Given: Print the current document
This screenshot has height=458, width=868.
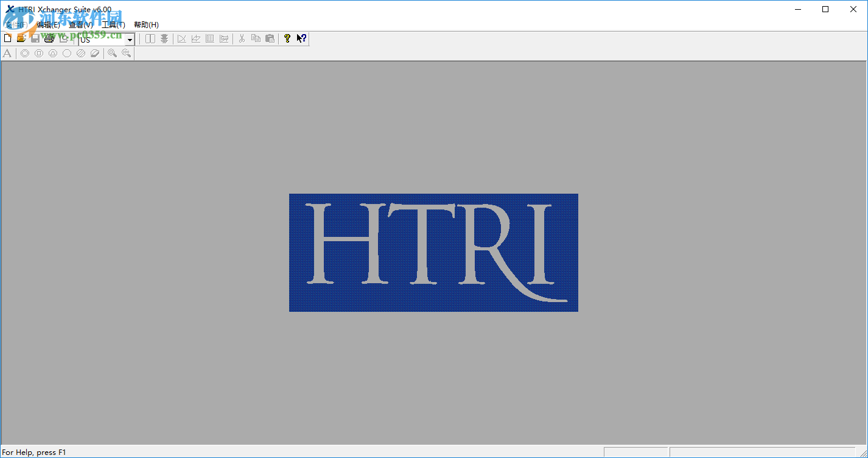Looking at the screenshot, I should (48, 38).
